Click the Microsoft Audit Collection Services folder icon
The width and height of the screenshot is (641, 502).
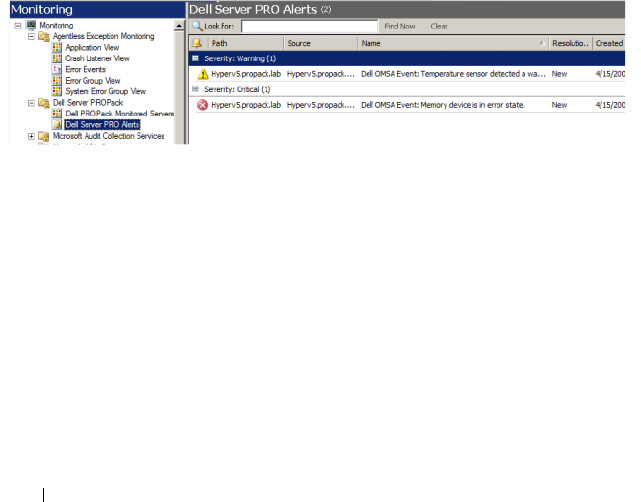pos(44,136)
